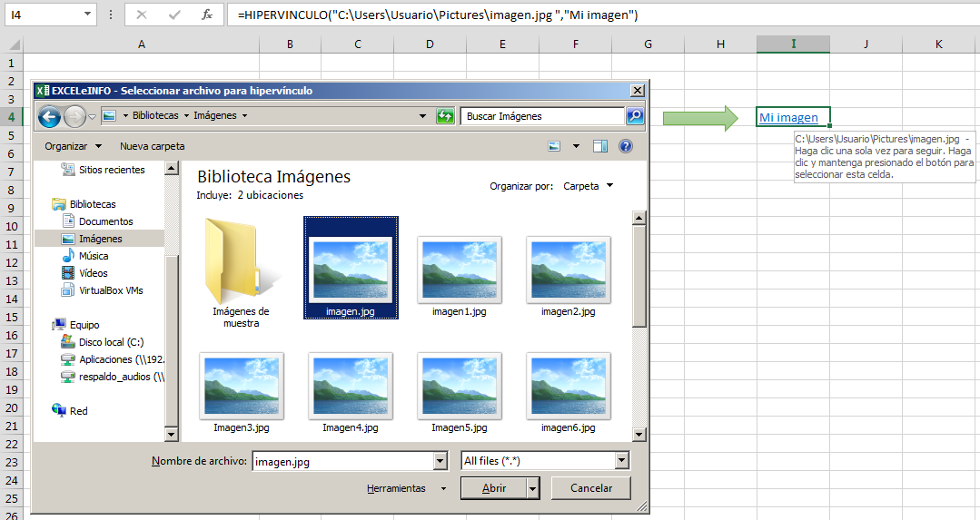The image size is (980, 520).
Task: Click the search magnifier icon in Buscar Imágenes
Action: [x=635, y=116]
